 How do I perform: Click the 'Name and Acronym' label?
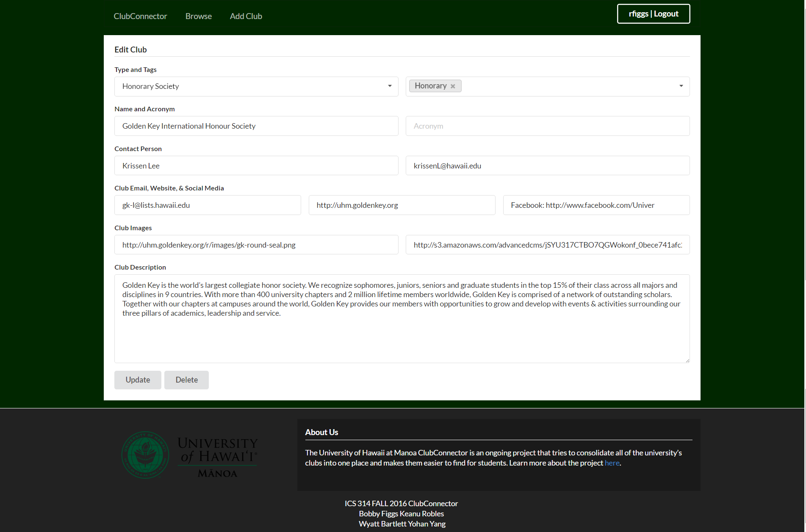[144, 109]
